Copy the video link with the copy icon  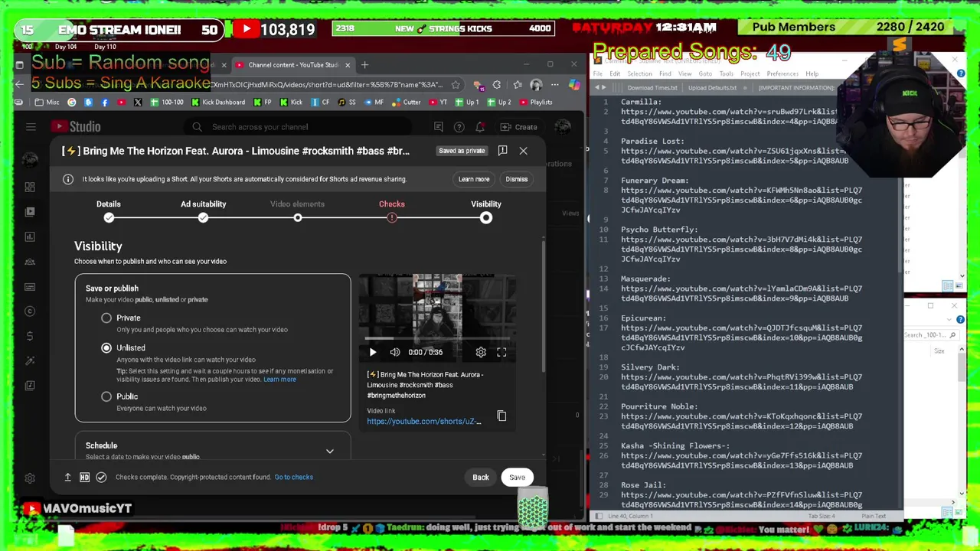tap(501, 416)
